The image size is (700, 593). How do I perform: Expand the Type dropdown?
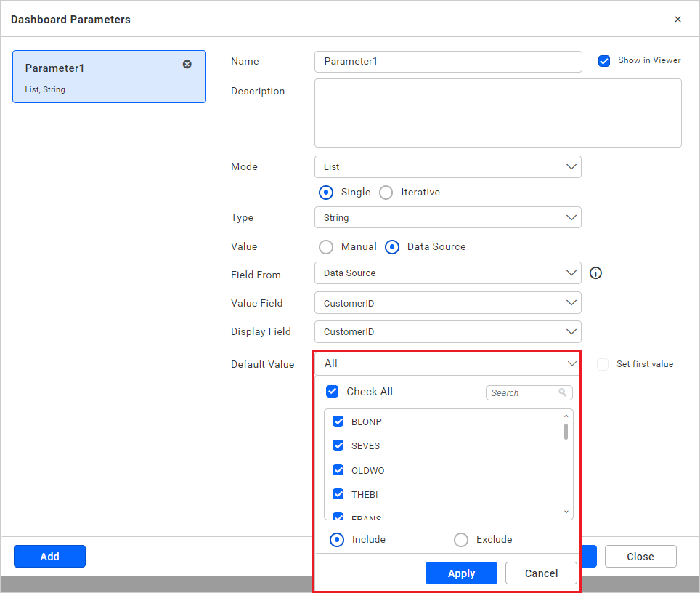pos(448,217)
